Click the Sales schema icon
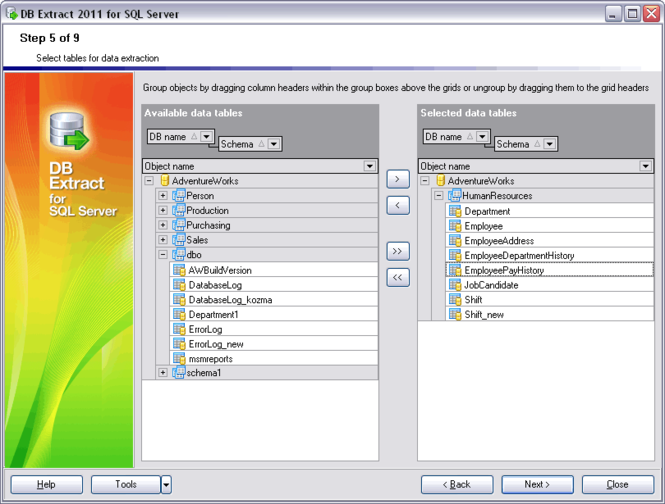665x504 pixels. [179, 240]
